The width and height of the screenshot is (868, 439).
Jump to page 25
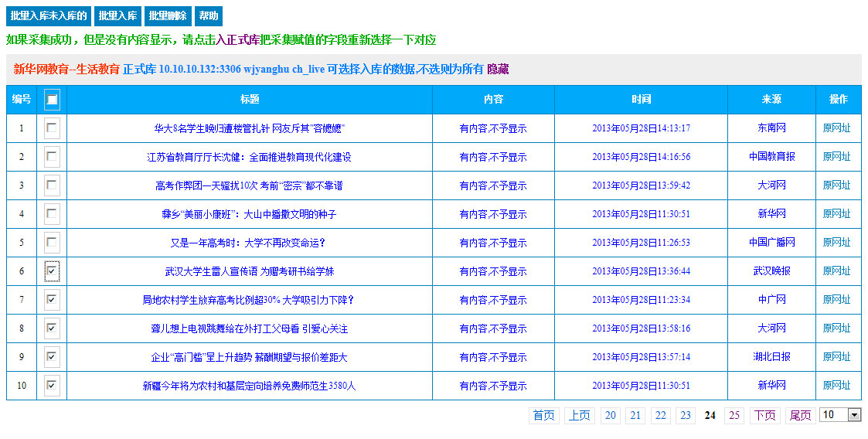click(x=734, y=416)
